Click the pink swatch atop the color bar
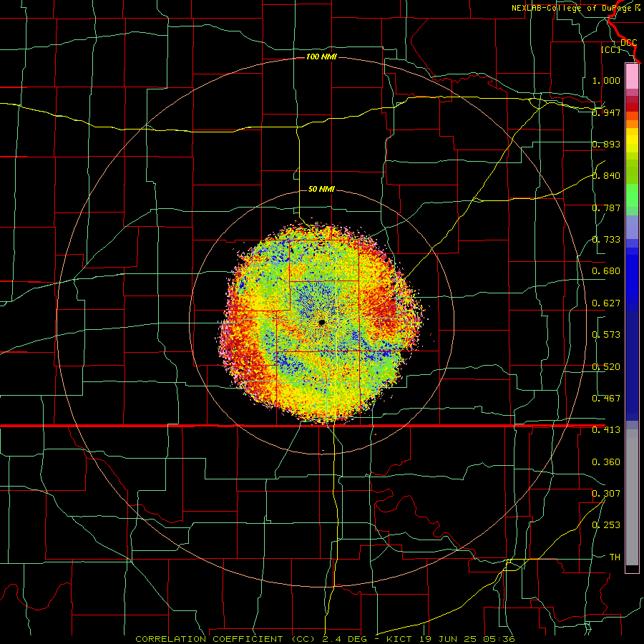The image size is (644, 644). (x=632, y=76)
